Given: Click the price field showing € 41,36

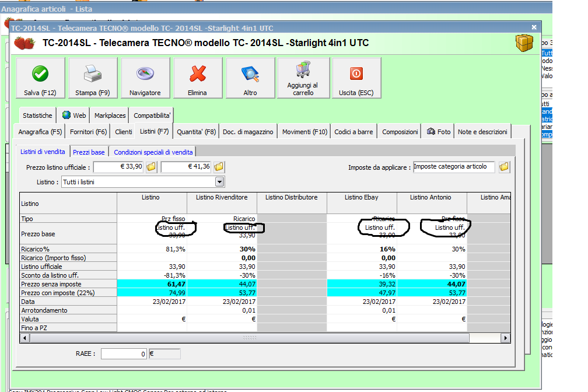Looking at the screenshot, I should tap(186, 167).
